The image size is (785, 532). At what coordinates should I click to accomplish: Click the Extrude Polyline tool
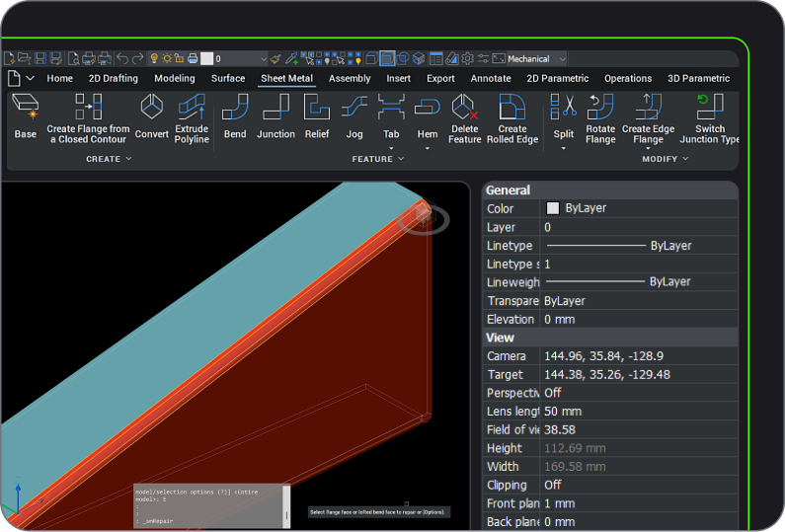192,119
